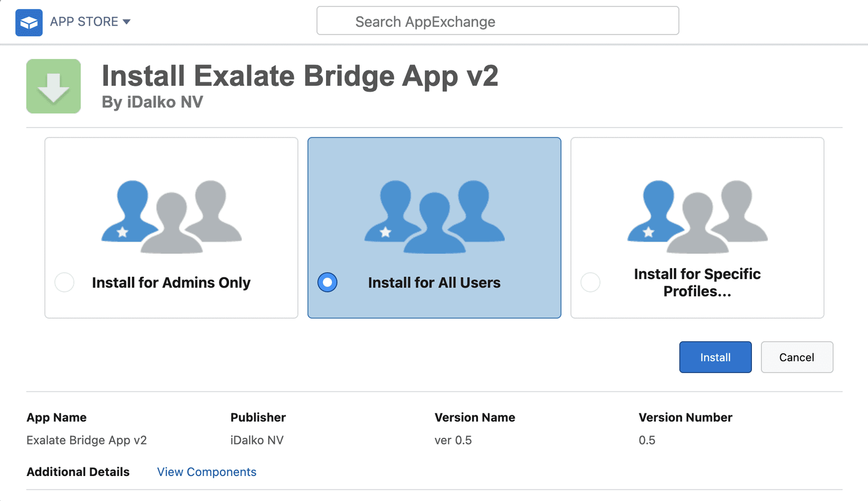Click the APP STORE menu label
This screenshot has width=868, height=501.
click(84, 22)
